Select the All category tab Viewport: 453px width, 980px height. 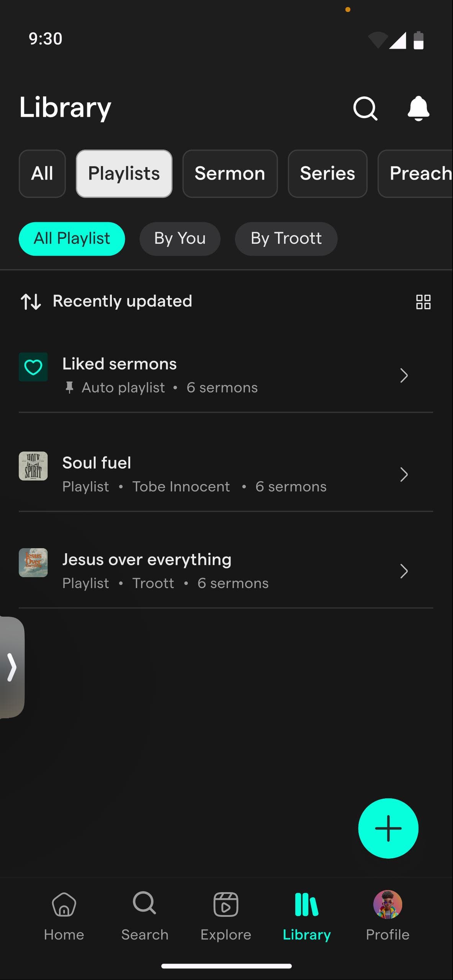click(x=42, y=173)
